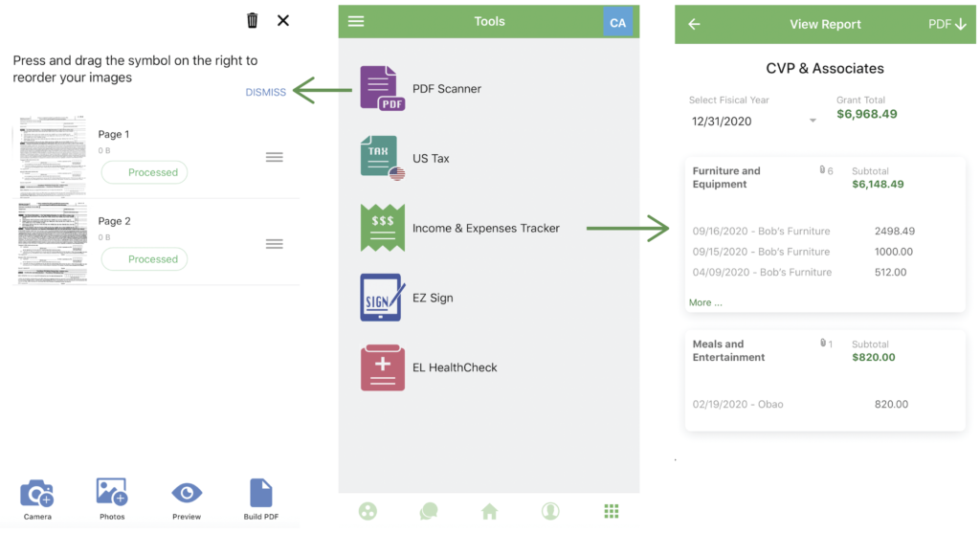Grab the reorder handle for Page 1
The image size is (980, 533).
275,158
